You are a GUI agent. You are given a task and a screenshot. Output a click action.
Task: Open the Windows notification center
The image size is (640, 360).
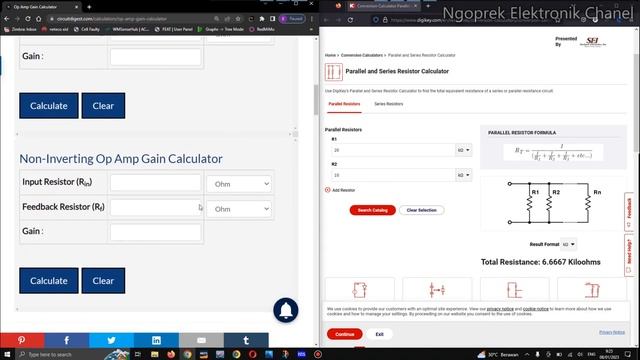click(x=628, y=354)
